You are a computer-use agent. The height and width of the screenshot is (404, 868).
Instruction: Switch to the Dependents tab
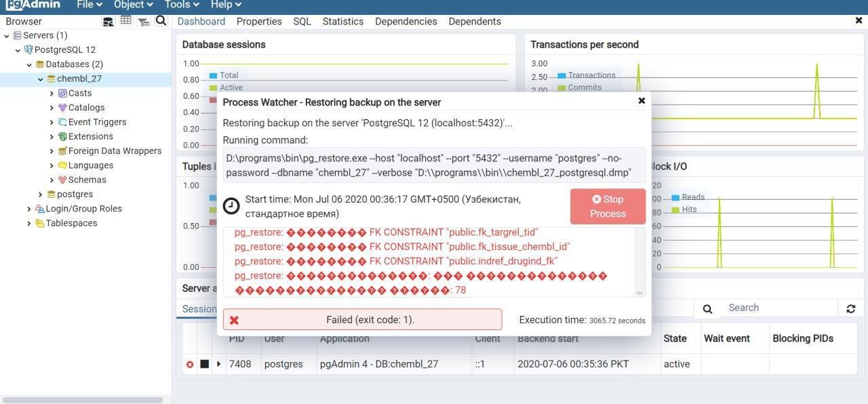click(475, 21)
